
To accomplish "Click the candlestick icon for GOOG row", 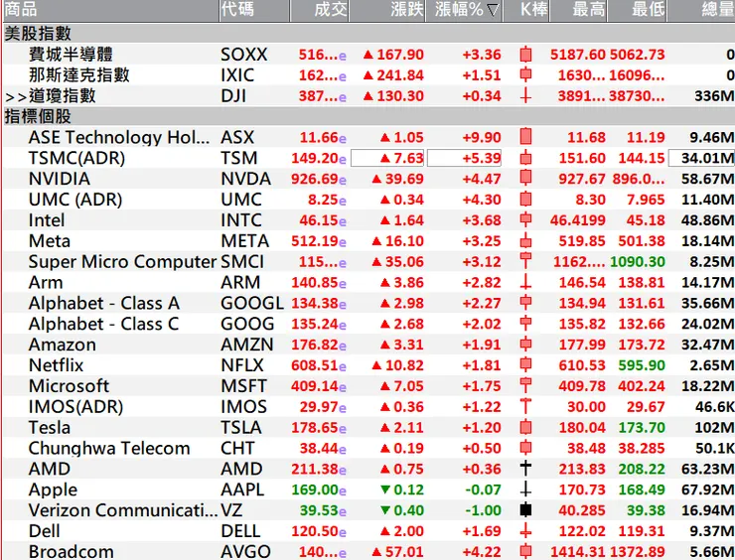I will tap(526, 324).
